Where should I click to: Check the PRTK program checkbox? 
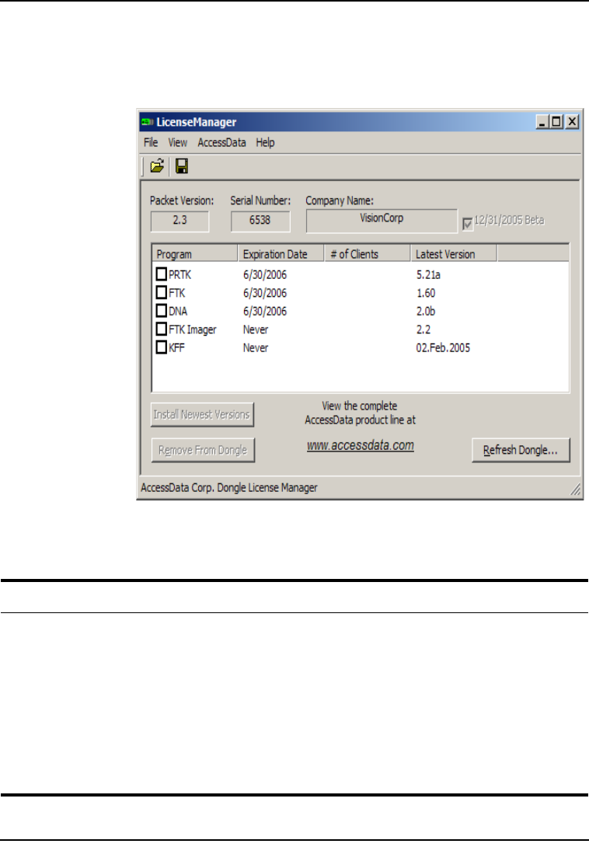pos(161,274)
